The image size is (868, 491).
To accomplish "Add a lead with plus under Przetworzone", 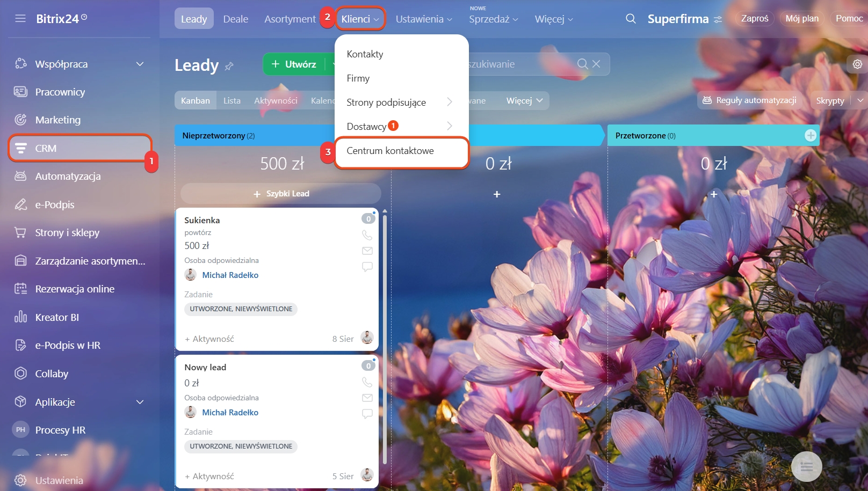I will coord(714,194).
